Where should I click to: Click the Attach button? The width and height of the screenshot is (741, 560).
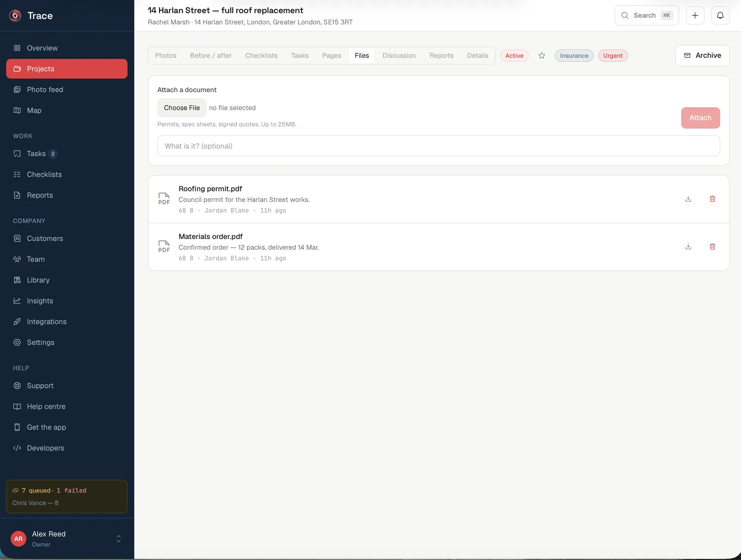[700, 118]
